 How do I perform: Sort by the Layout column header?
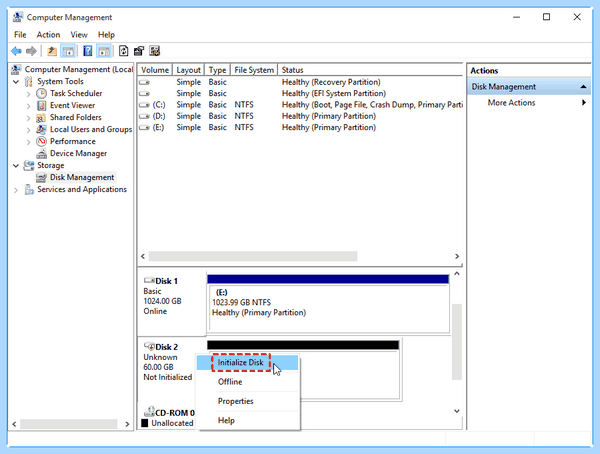pos(189,70)
